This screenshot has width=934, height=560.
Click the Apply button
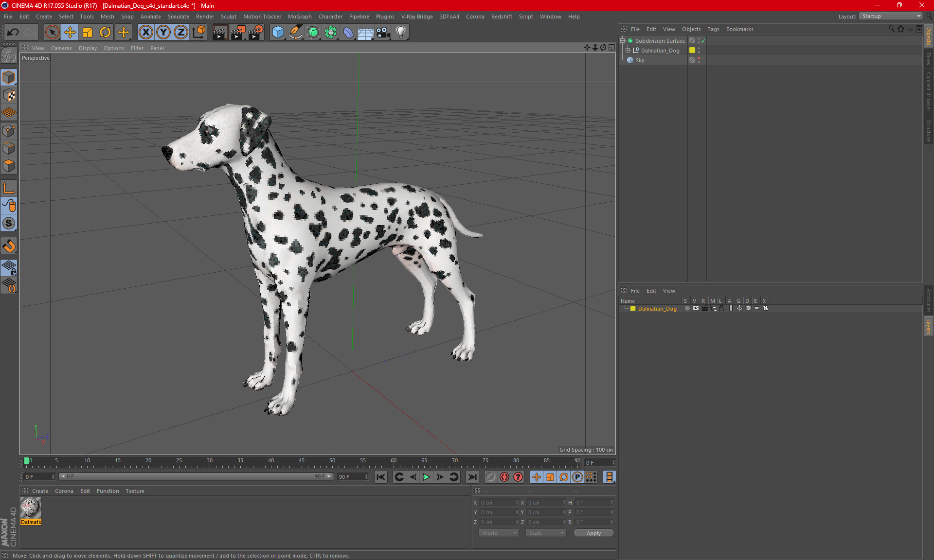click(593, 533)
